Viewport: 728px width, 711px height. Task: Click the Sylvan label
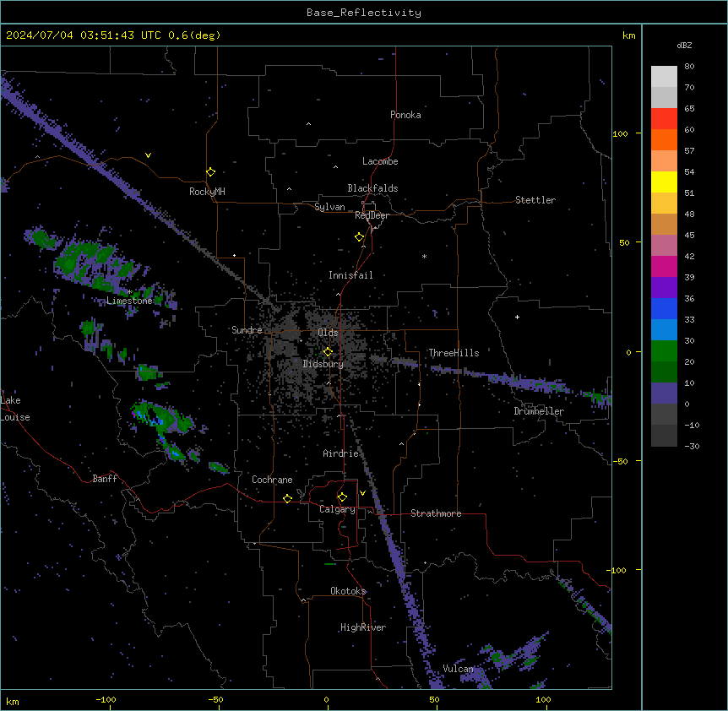point(329,207)
